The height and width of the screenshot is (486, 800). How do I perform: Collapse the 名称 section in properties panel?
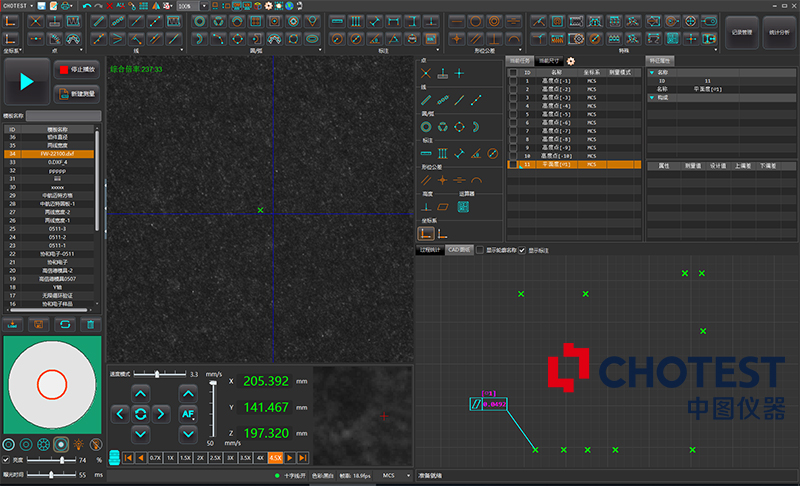point(652,71)
